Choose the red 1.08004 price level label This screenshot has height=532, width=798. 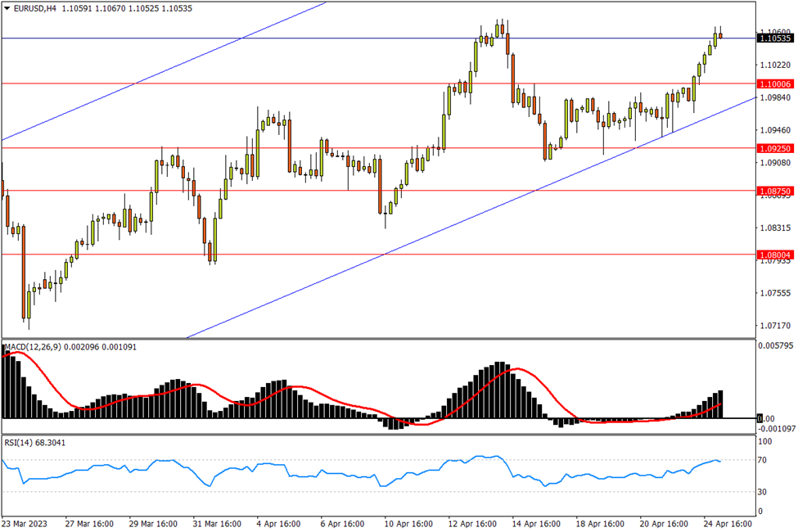[x=774, y=255]
